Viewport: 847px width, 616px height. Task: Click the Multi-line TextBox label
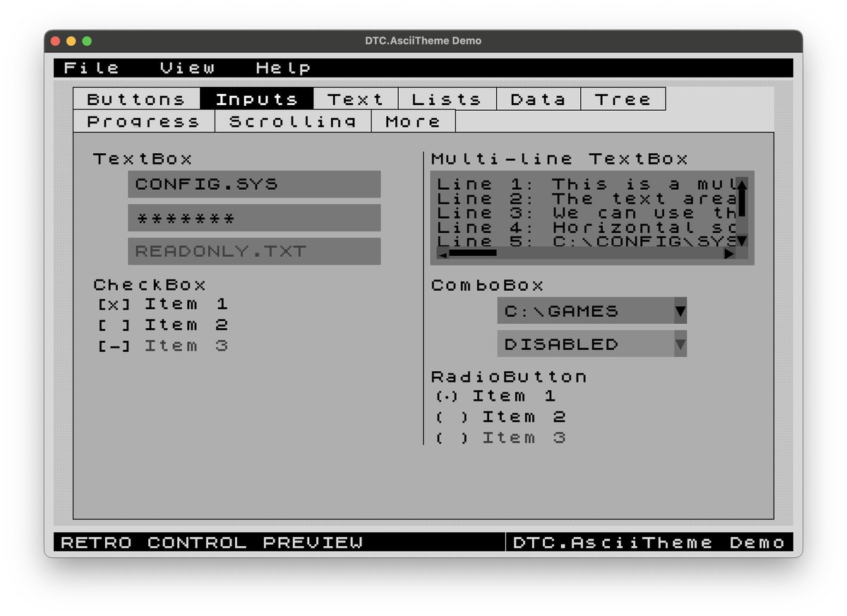[559, 159]
